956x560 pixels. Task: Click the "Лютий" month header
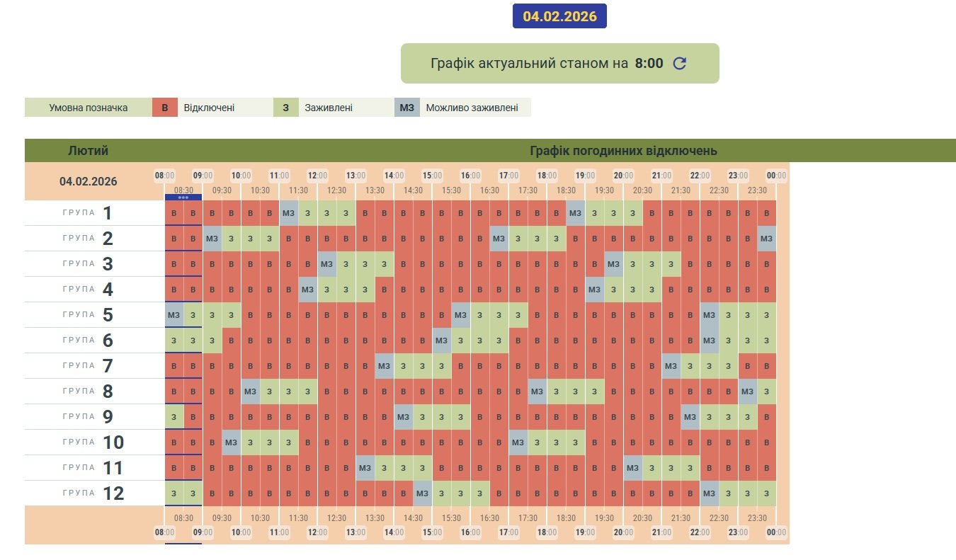[89, 151]
